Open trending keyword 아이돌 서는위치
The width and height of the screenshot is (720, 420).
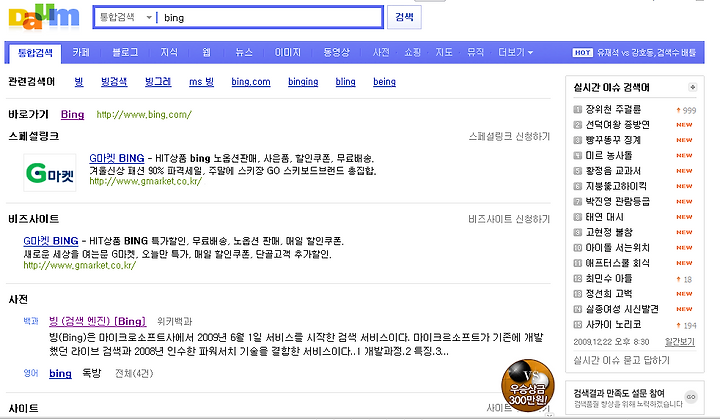pos(617,248)
